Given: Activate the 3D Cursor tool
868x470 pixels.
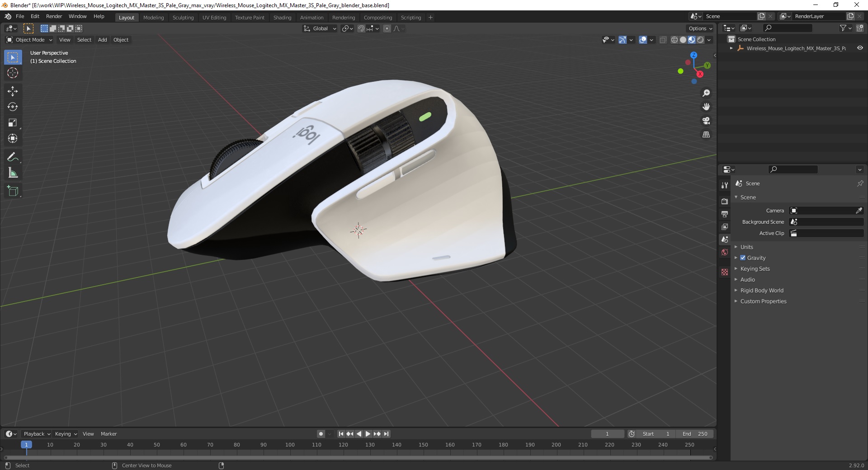Looking at the screenshot, I should pyautogui.click(x=13, y=73).
